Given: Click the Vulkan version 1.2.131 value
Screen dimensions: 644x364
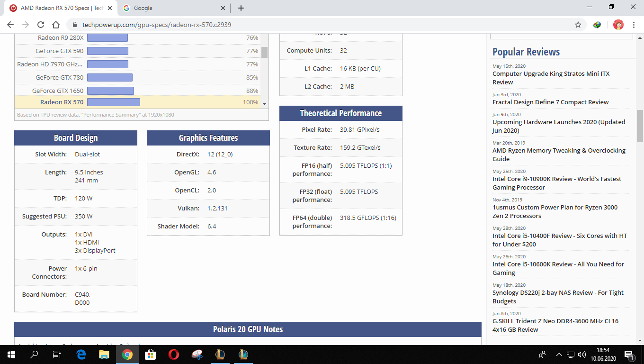Looking at the screenshot, I should point(218,209).
